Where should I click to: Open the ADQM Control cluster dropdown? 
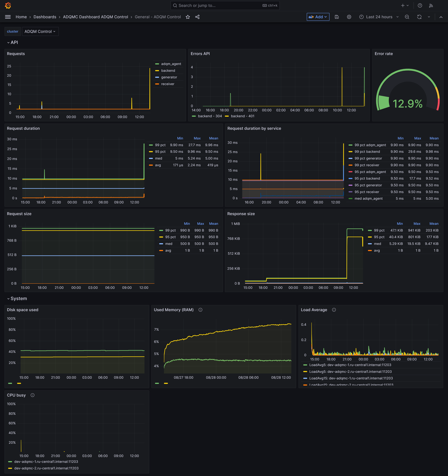coord(40,31)
